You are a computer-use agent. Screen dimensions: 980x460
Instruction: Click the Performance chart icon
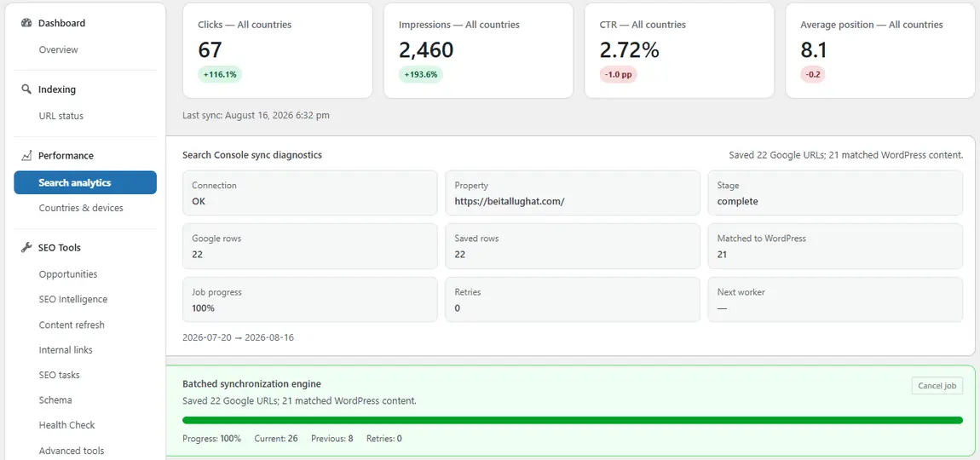coord(26,156)
